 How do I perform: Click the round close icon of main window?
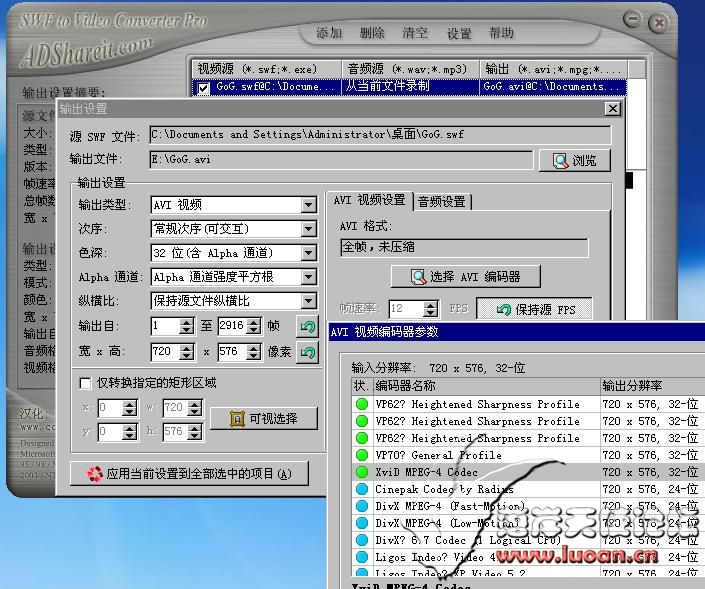click(658, 22)
